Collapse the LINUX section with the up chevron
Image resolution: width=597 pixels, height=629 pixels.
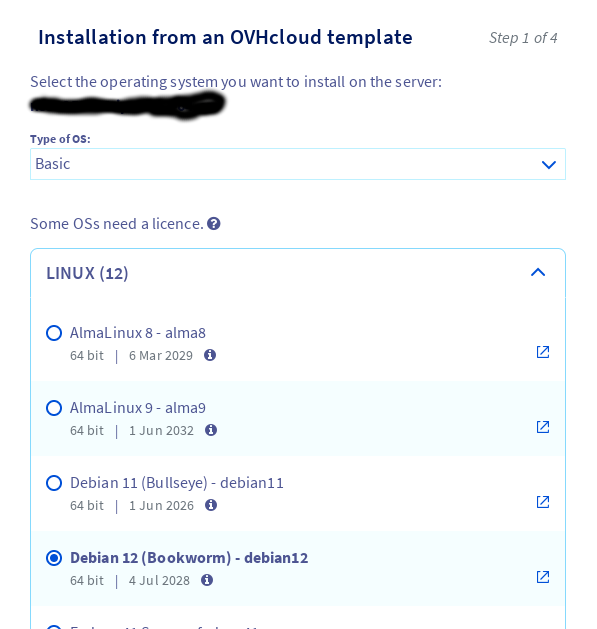(538, 273)
